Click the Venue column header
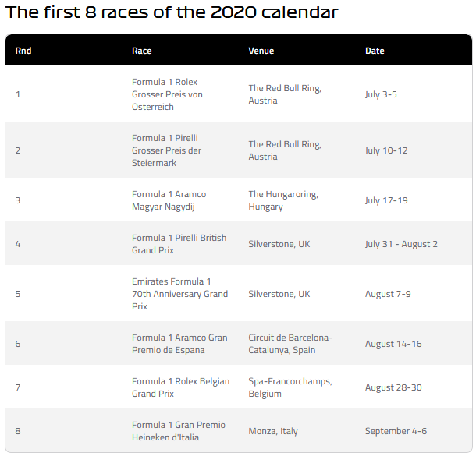The height and width of the screenshot is (456, 476). [261, 51]
